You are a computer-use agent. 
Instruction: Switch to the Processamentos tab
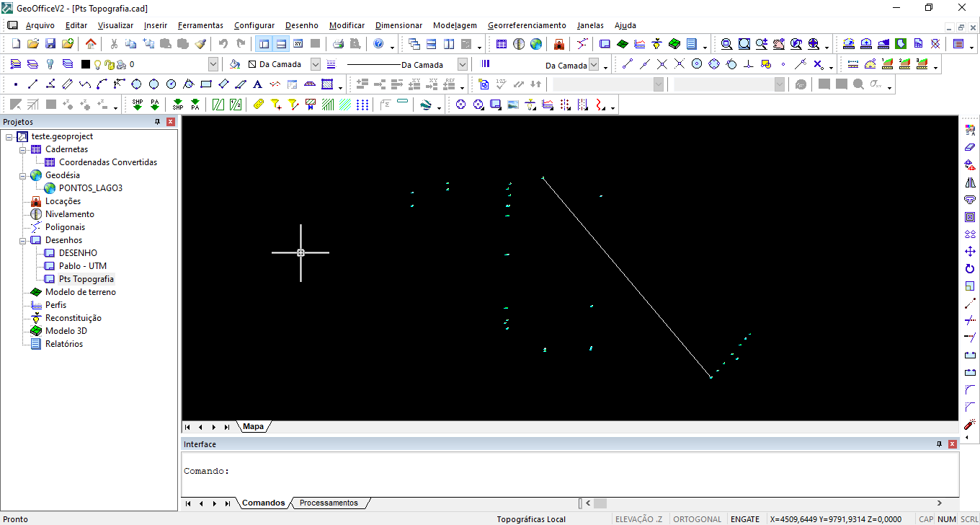pos(329,503)
